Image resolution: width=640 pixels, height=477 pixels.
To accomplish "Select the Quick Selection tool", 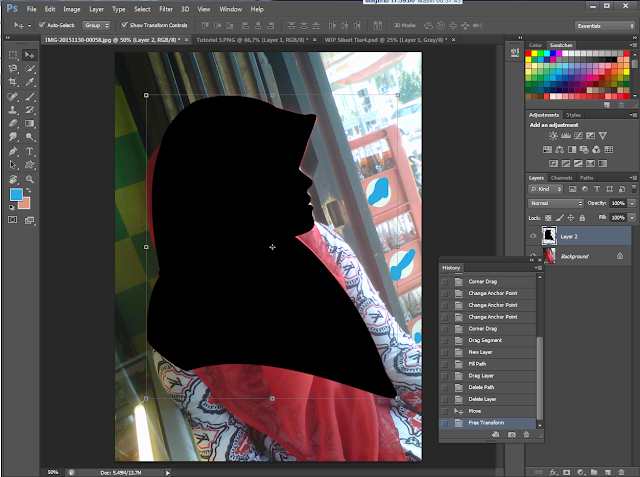I will point(29,69).
